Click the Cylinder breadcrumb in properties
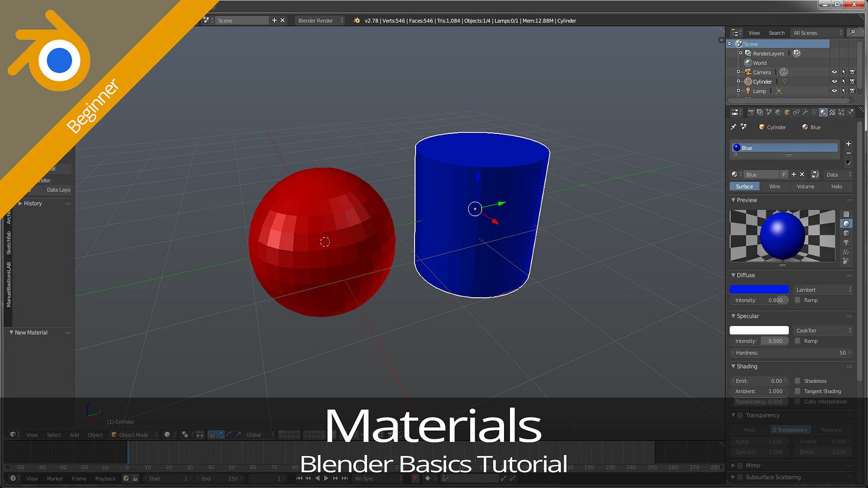This screenshot has height=488, width=868. [773, 127]
